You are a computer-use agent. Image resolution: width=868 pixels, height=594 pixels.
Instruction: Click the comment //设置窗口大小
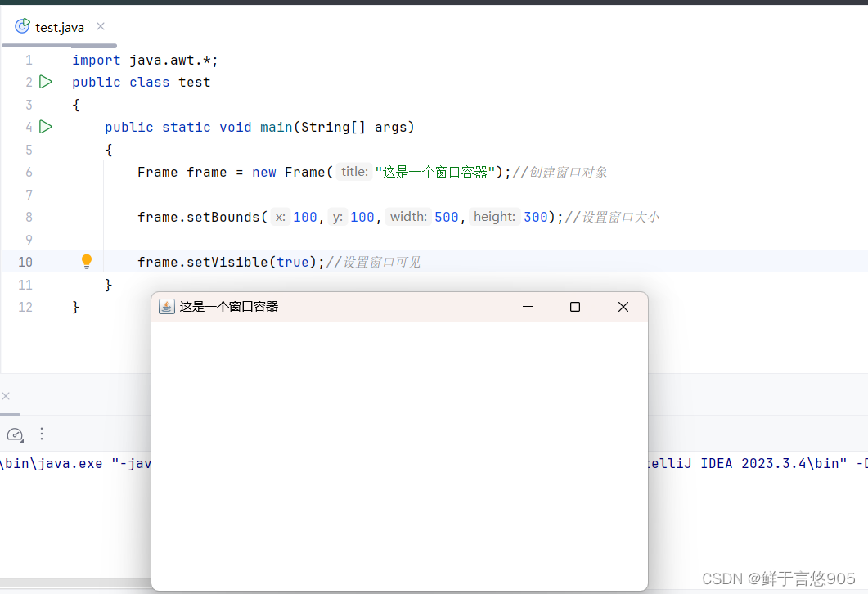tap(612, 217)
